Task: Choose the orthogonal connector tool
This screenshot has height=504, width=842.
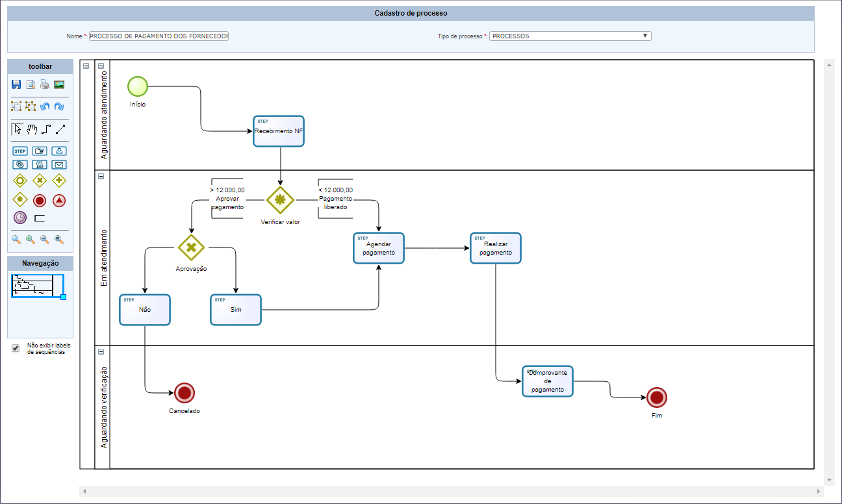Action: click(46, 129)
